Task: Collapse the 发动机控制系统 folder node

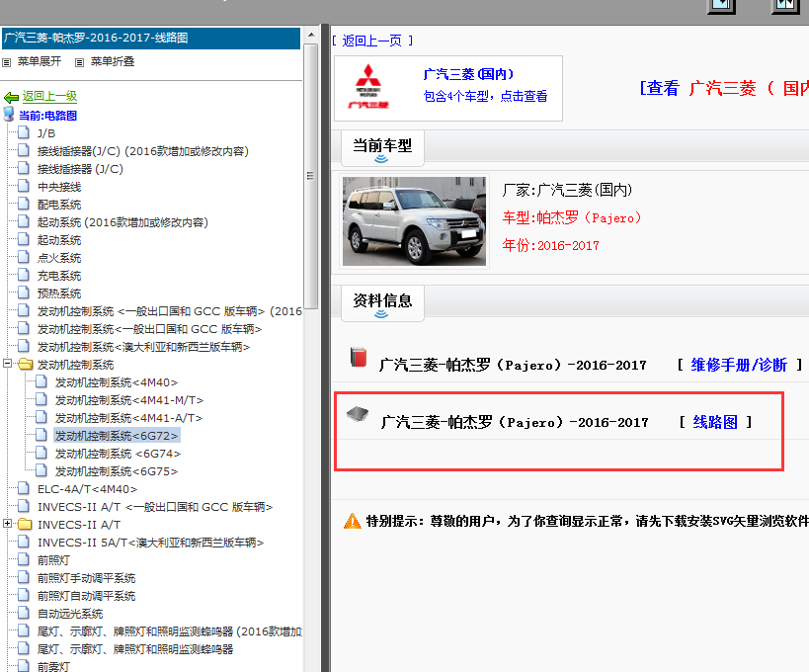Action: pos(7,364)
